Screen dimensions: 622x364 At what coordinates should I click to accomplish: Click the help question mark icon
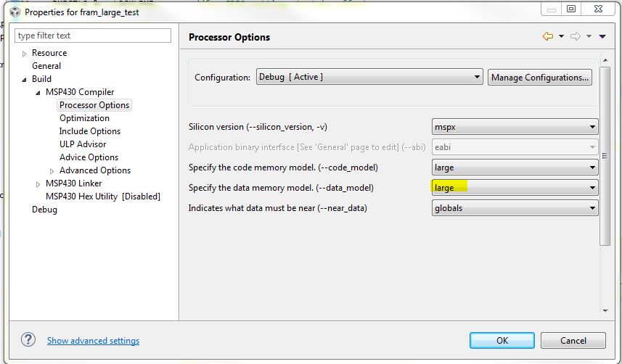[28, 339]
